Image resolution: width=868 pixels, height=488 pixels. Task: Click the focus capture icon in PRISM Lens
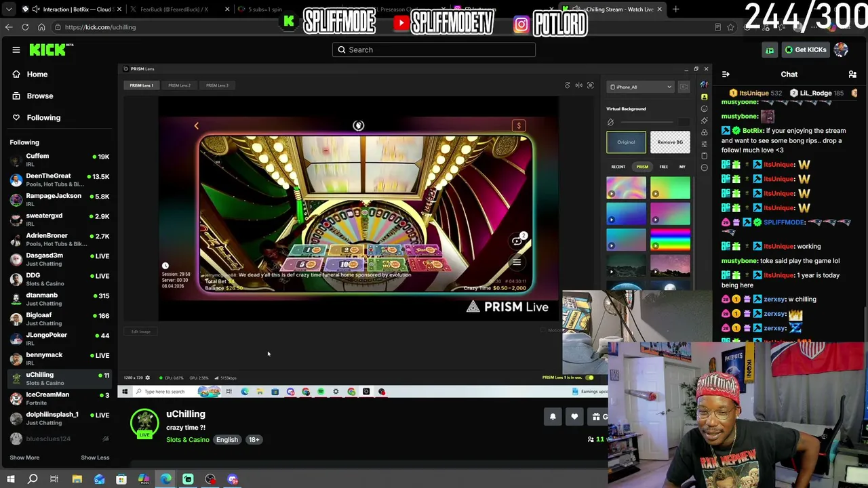click(591, 85)
